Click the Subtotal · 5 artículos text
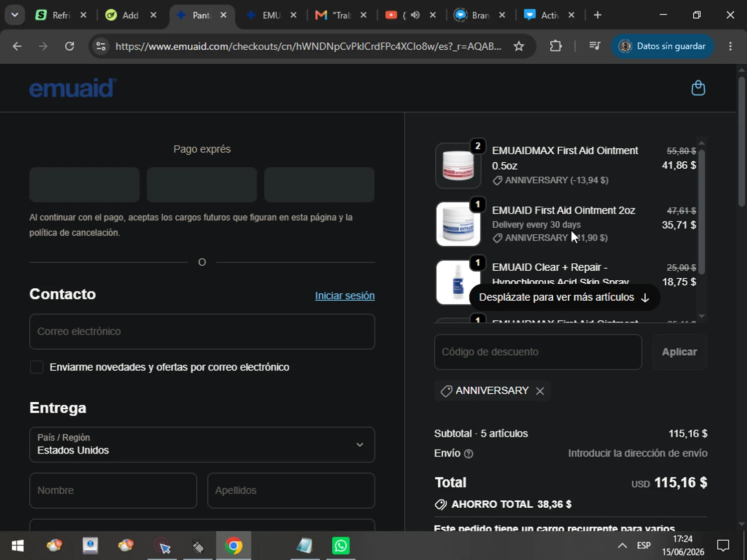747x560 pixels. [x=481, y=434]
